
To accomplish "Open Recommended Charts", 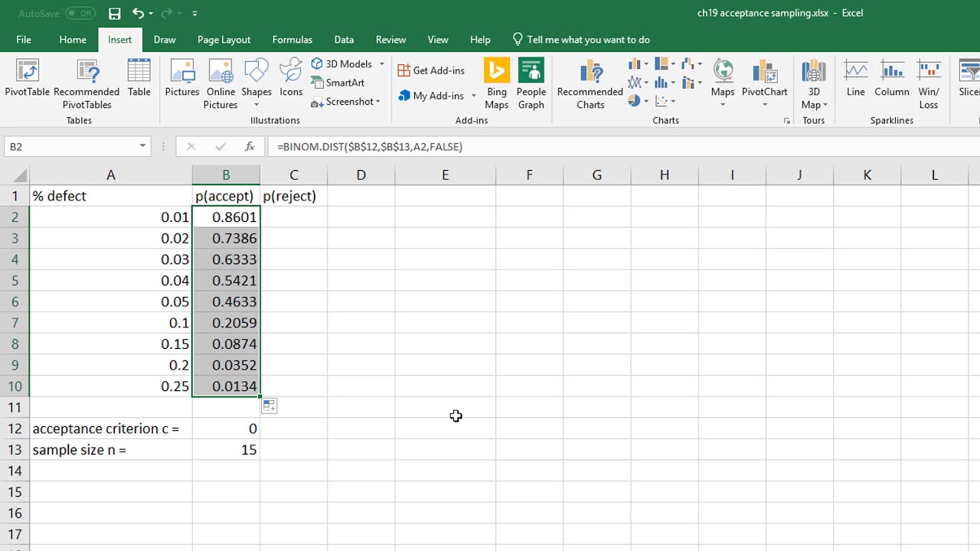I will pos(590,84).
